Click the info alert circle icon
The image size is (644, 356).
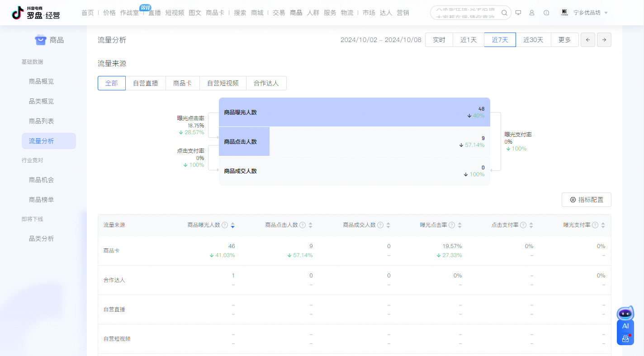[546, 13]
